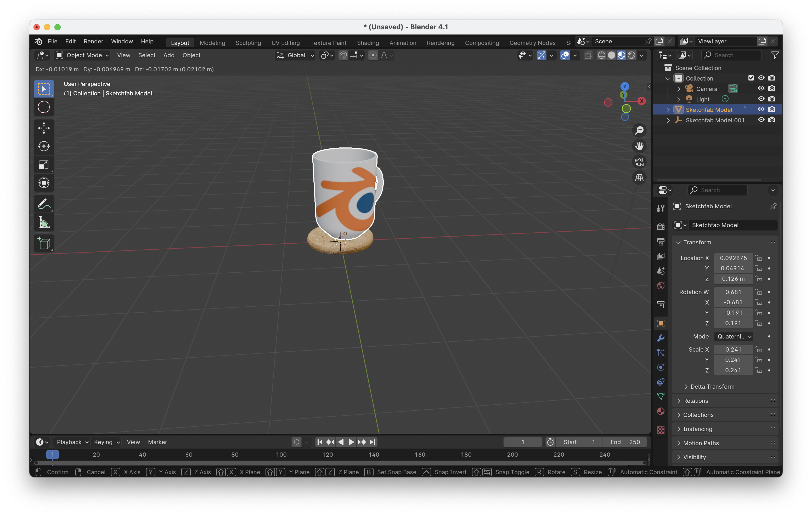Click the Location X value field
Screen dimensions: 812x516
pyautogui.click(x=733, y=258)
